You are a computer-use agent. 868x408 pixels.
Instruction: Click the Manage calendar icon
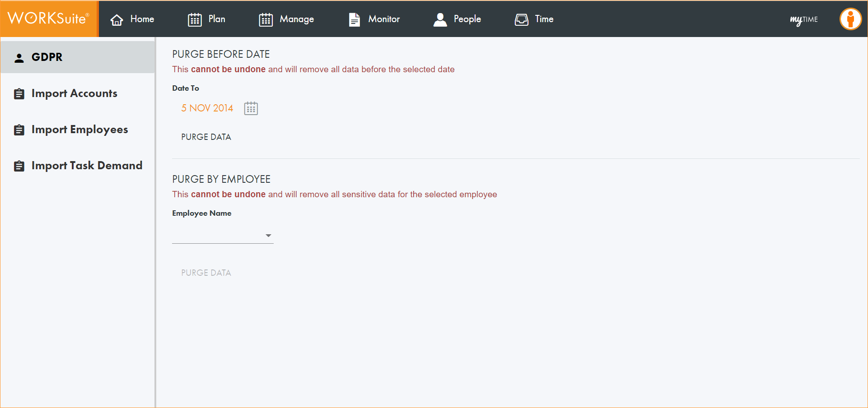click(x=266, y=20)
